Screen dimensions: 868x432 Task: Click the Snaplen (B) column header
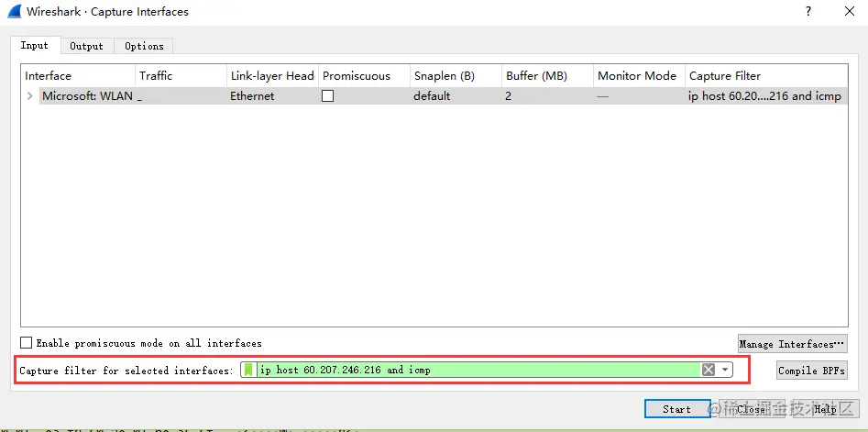point(456,76)
